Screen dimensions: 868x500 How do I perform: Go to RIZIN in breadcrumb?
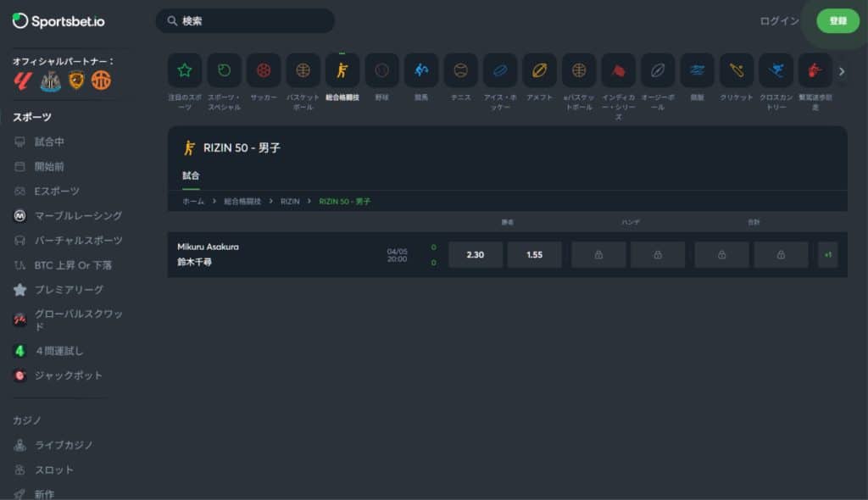click(x=290, y=202)
